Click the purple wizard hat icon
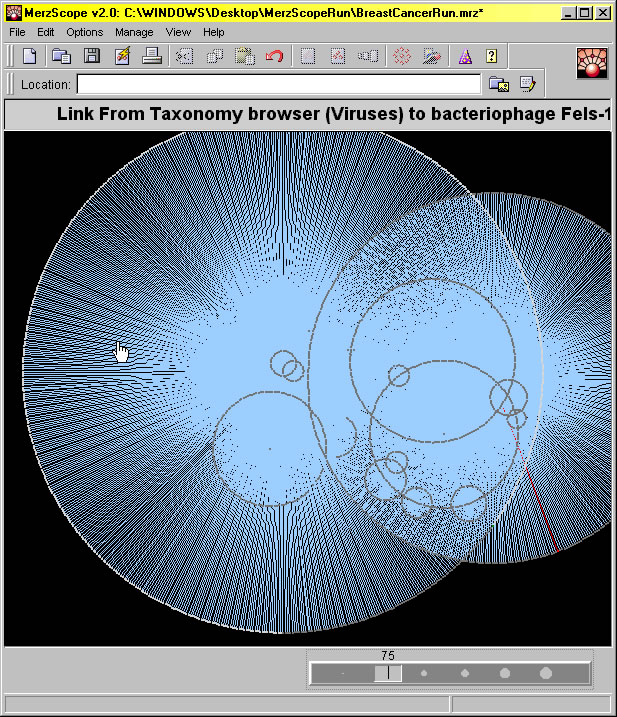Viewport: 617px width, 717px height. (464, 56)
